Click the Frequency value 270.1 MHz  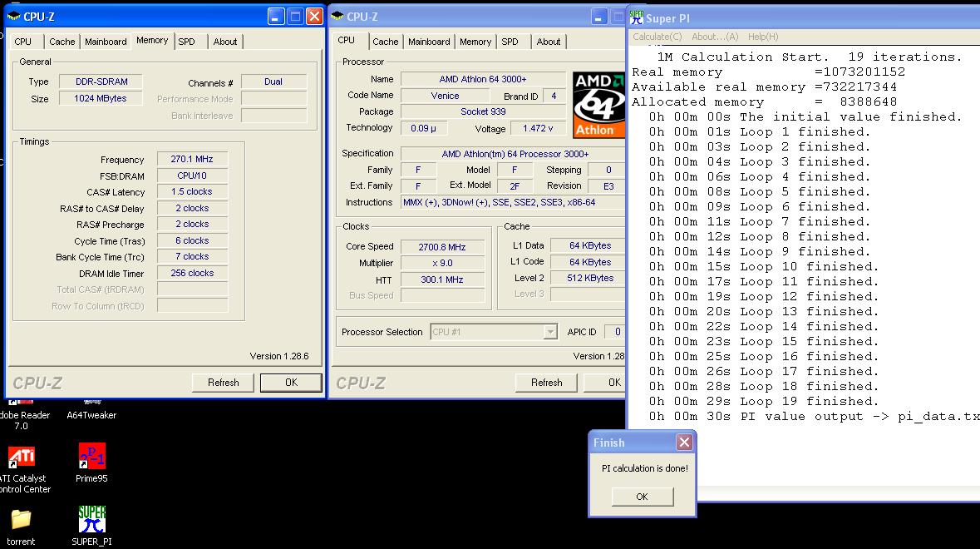pyautogui.click(x=192, y=159)
